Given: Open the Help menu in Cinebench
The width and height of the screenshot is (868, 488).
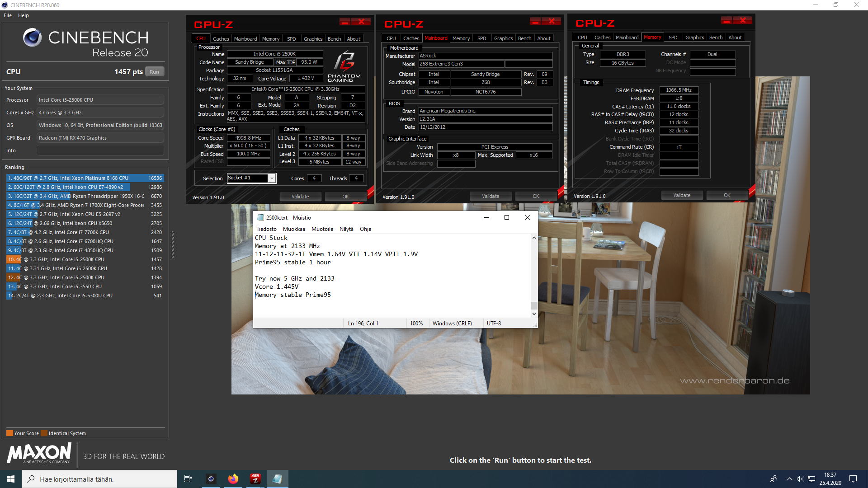Looking at the screenshot, I should (x=24, y=15).
